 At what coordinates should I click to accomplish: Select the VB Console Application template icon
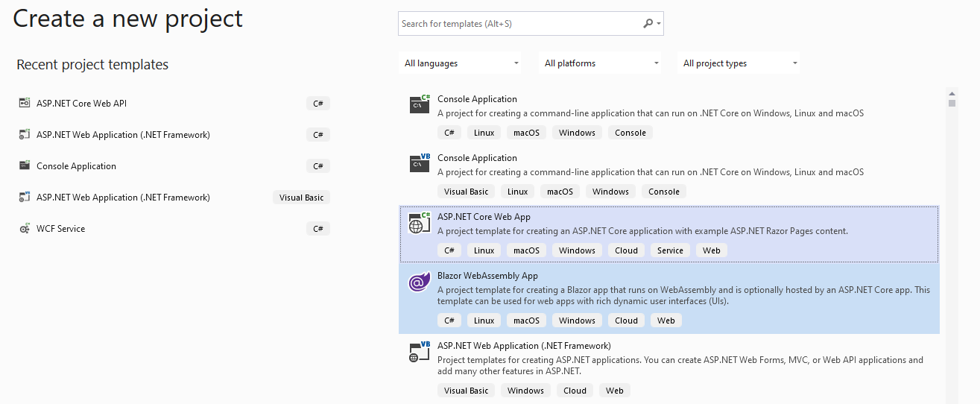(x=420, y=163)
